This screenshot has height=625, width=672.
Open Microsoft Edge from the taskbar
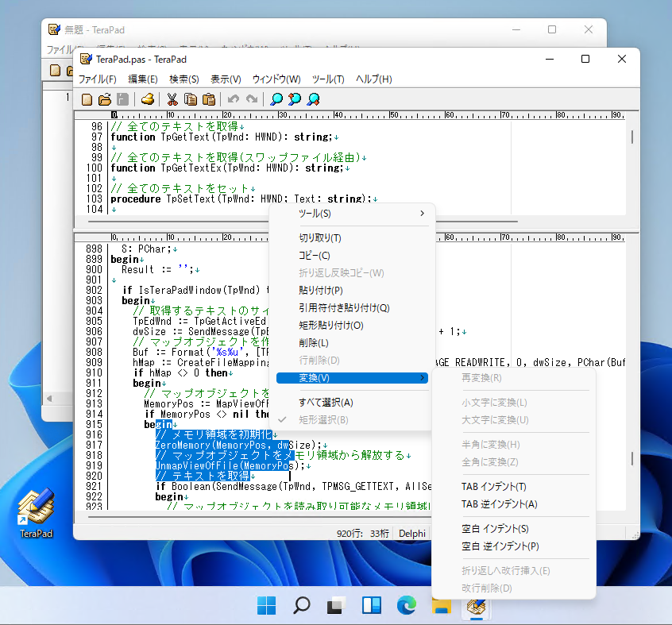pos(407,606)
